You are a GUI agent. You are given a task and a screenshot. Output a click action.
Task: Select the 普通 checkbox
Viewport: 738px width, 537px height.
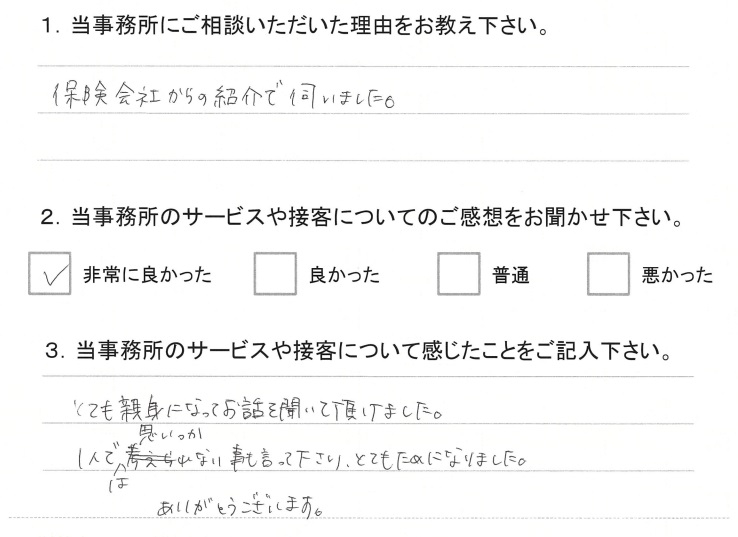[x=458, y=273]
